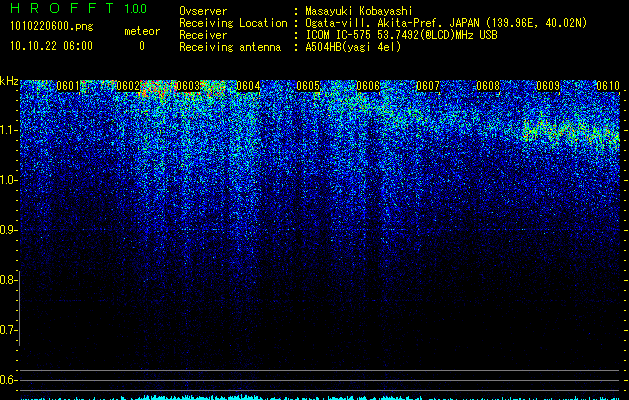This screenshot has width=629, height=400.
Task: Click the HROFFT 1.0.0 title text
Action: click(x=79, y=8)
